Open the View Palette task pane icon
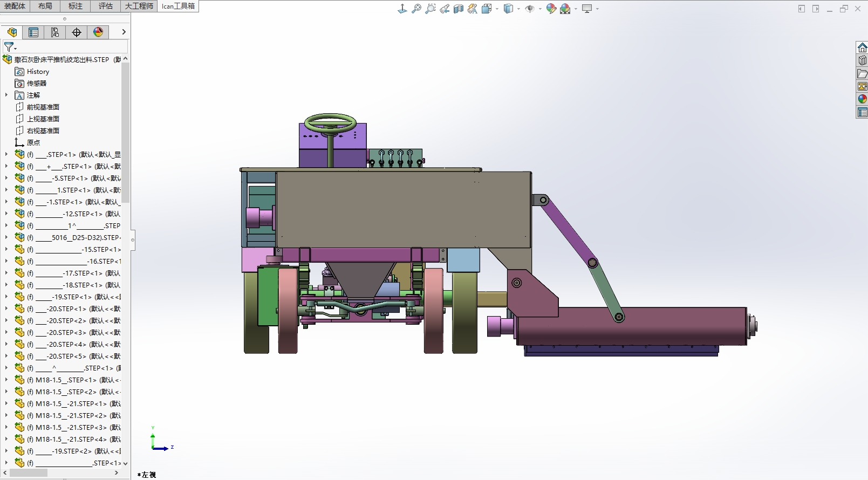The image size is (868, 480). click(862, 86)
